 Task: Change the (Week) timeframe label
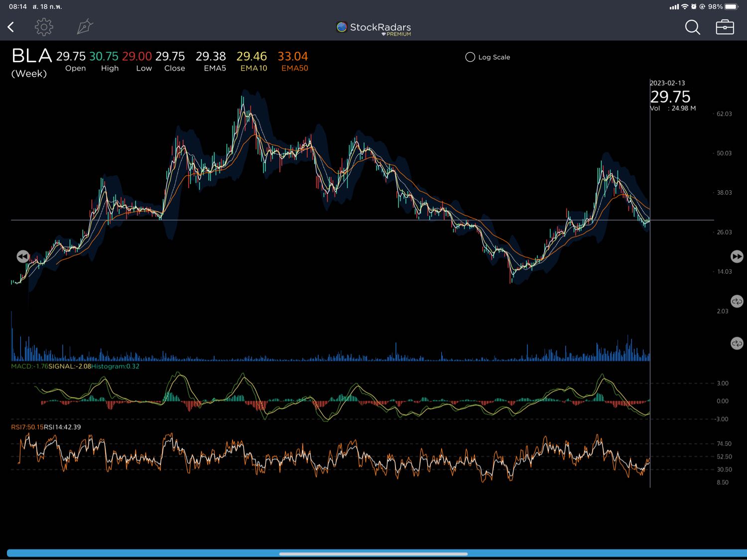tap(29, 74)
